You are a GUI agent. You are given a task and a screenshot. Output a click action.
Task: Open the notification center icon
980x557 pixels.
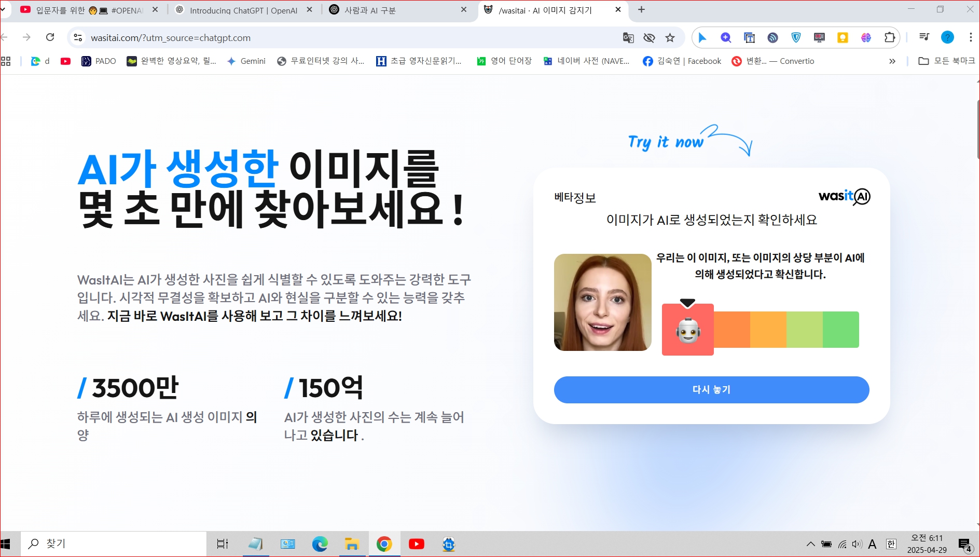[x=964, y=545]
